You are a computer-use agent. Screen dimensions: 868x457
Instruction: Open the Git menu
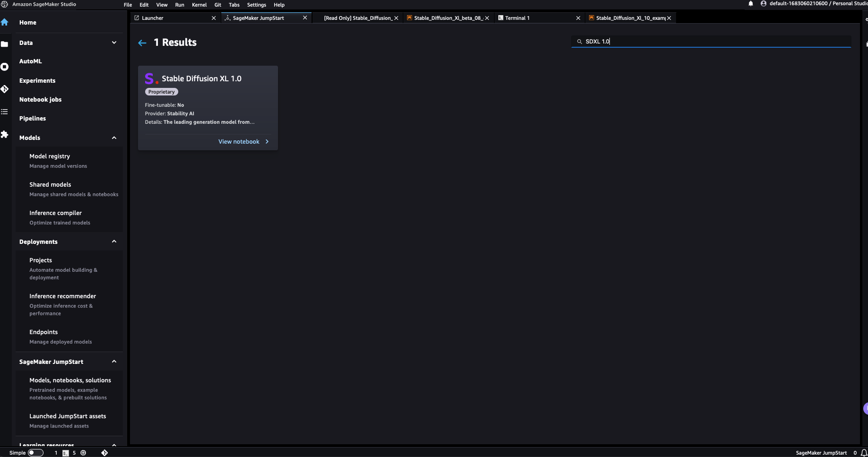(218, 5)
